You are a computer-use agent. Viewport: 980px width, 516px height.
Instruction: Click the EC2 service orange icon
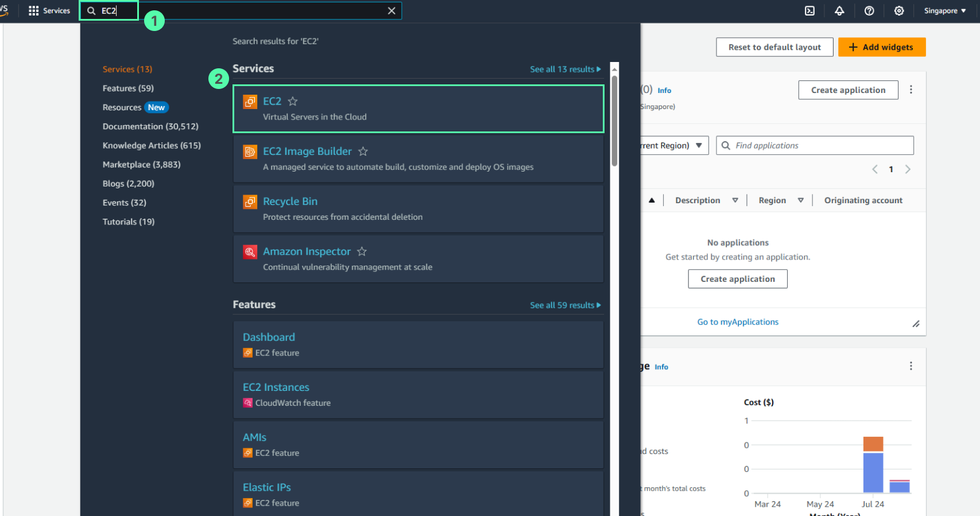tap(250, 102)
